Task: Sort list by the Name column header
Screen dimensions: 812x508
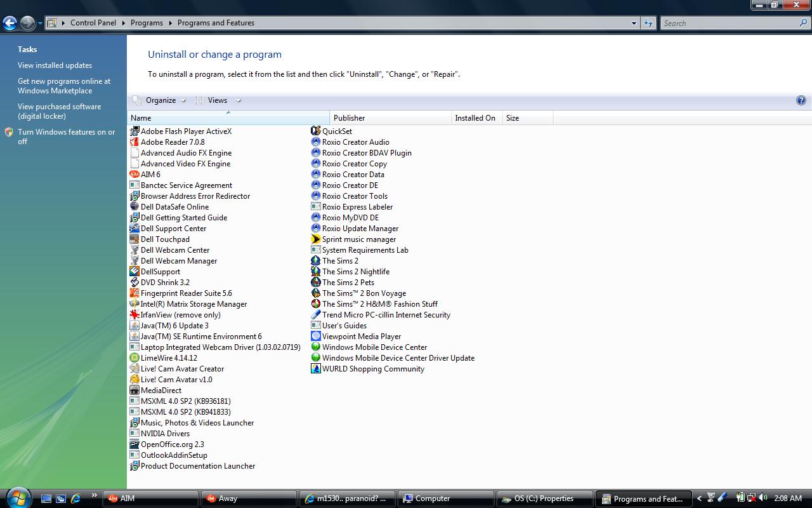Action: [228, 117]
